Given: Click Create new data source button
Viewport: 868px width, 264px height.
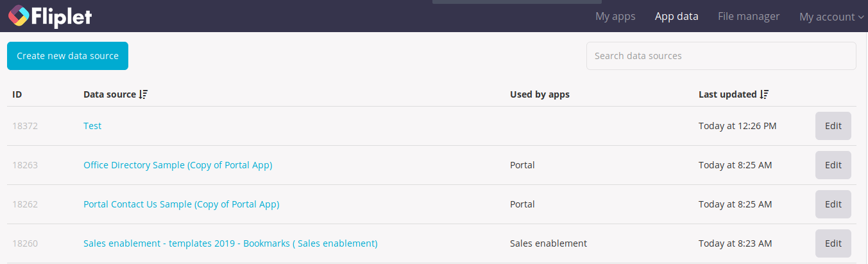Looking at the screenshot, I should [x=67, y=56].
